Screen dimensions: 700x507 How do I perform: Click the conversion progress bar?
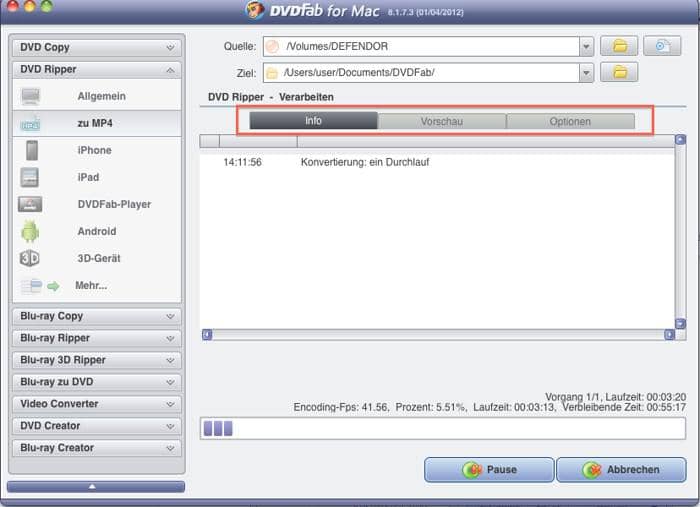(442, 428)
